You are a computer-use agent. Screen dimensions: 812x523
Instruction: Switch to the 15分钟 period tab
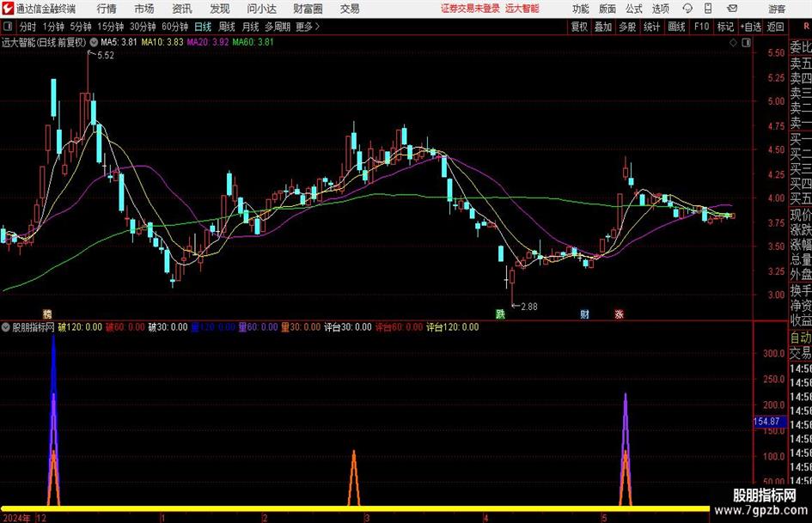click(x=110, y=27)
